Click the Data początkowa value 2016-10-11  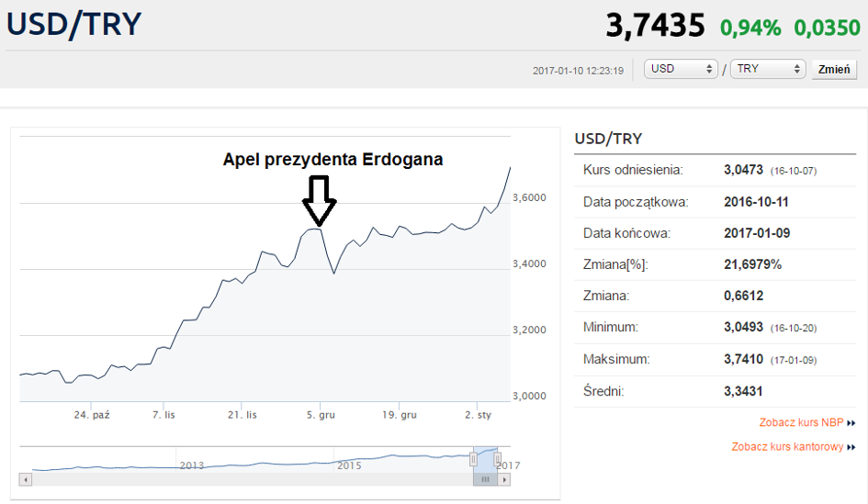point(756,202)
